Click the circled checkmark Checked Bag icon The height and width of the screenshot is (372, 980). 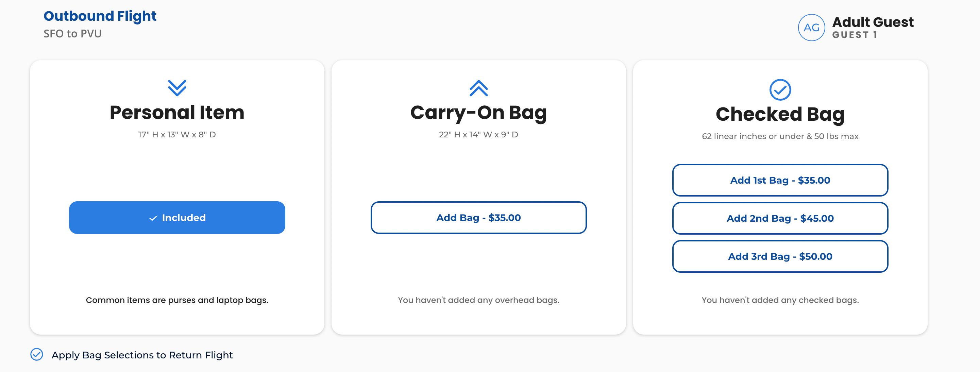780,90
